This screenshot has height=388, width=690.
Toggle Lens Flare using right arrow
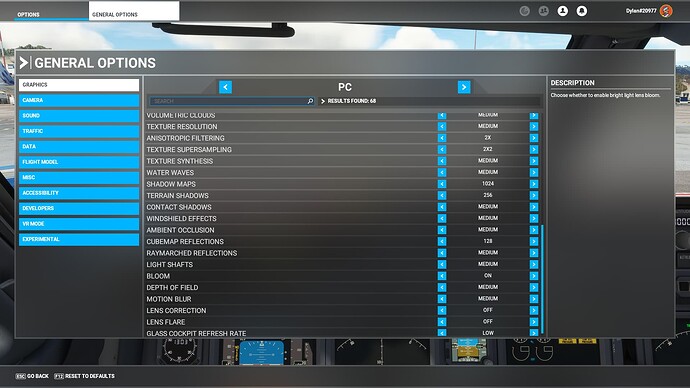coord(534,322)
